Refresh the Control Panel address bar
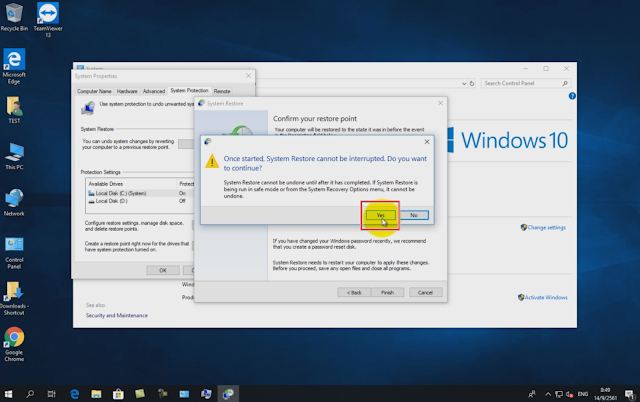The height and width of the screenshot is (402, 640). (472, 83)
